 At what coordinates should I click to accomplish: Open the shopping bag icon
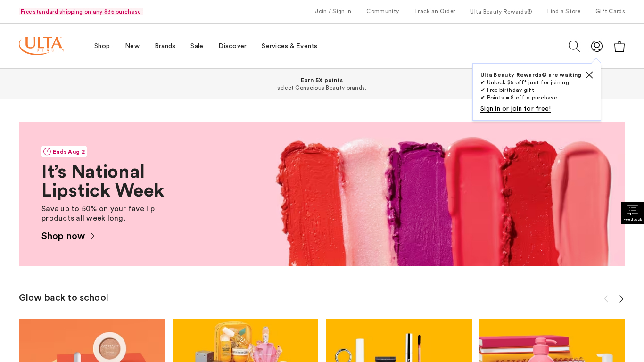(619, 46)
